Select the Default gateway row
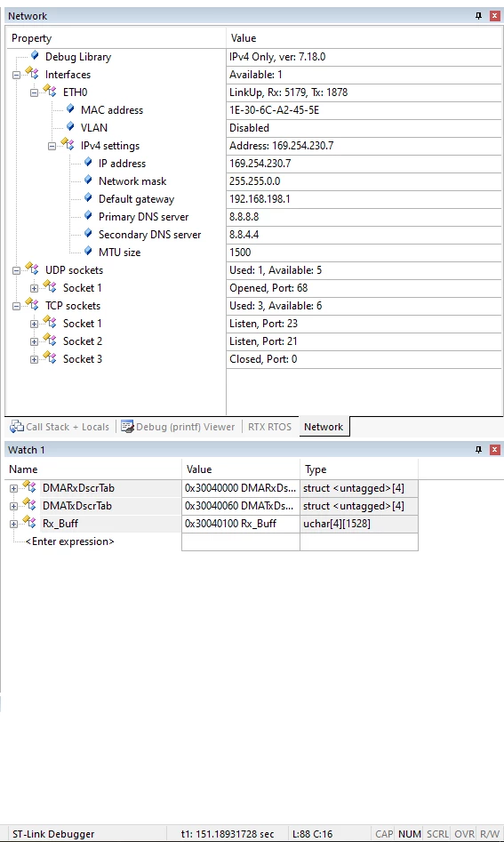Viewport: 504px width, 842px height. (254, 199)
